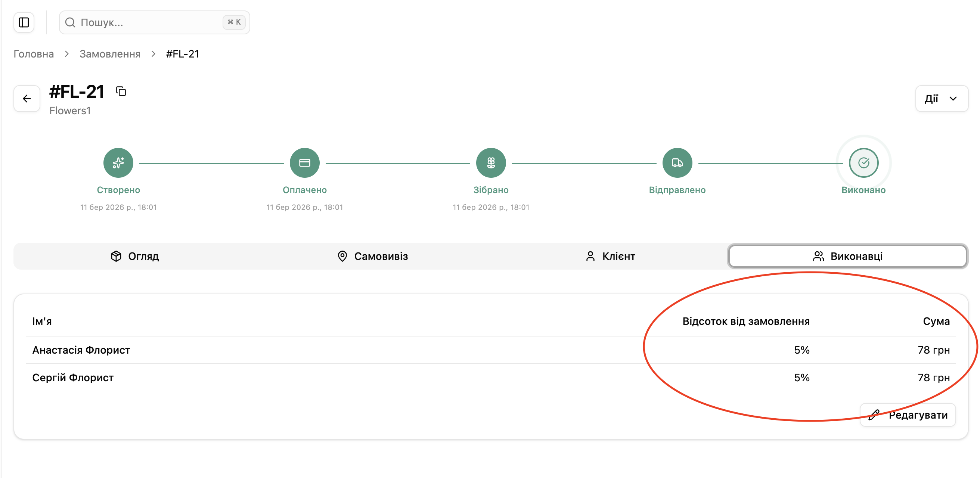Viewport: 980px width, 478px height.
Task: Click the Відправлено truck status icon
Action: click(677, 163)
